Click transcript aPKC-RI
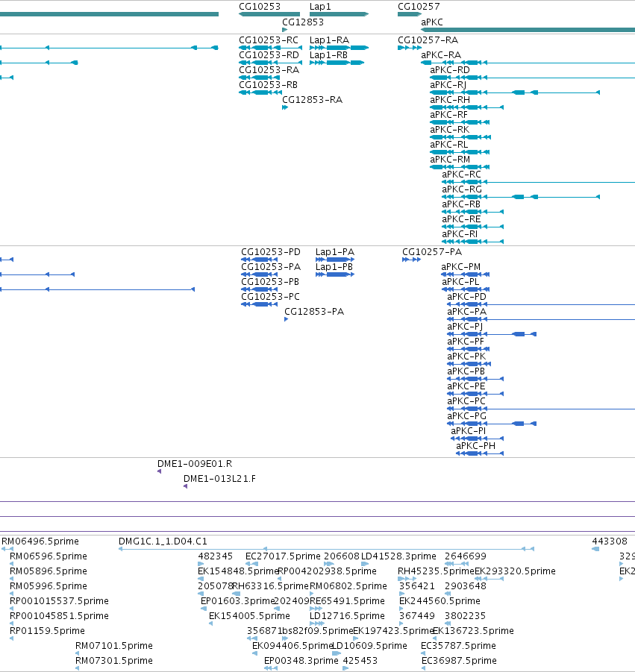The height and width of the screenshot is (672, 635). [x=460, y=234]
